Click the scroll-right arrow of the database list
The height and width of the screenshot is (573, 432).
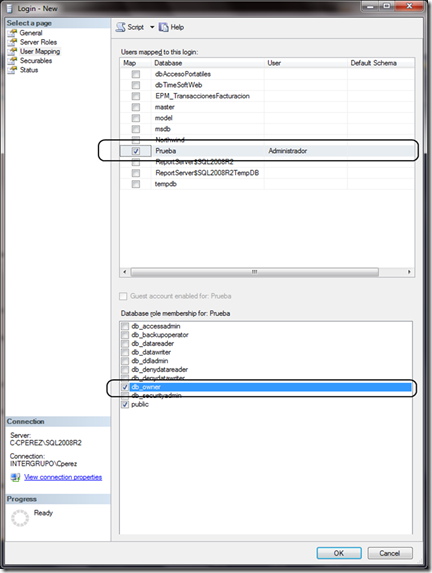(x=409, y=272)
